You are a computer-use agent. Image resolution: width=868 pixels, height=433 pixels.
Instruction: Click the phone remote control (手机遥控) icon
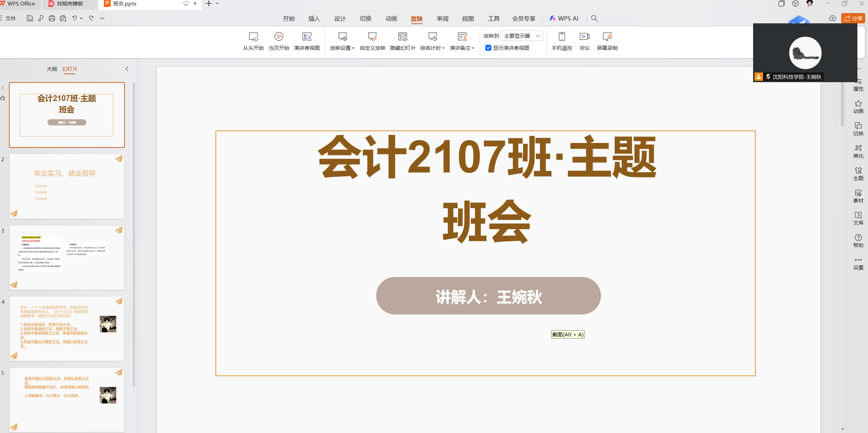pos(562,37)
